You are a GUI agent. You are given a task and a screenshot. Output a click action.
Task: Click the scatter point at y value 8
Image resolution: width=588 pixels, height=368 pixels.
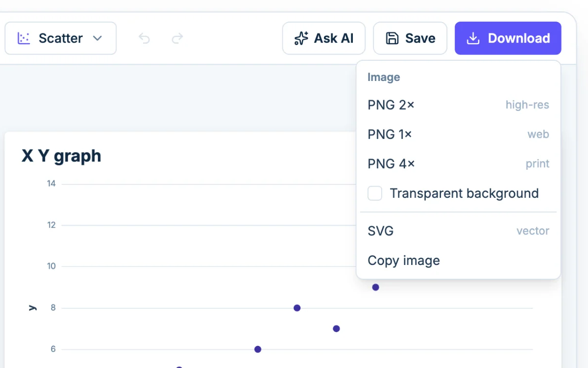(297, 308)
